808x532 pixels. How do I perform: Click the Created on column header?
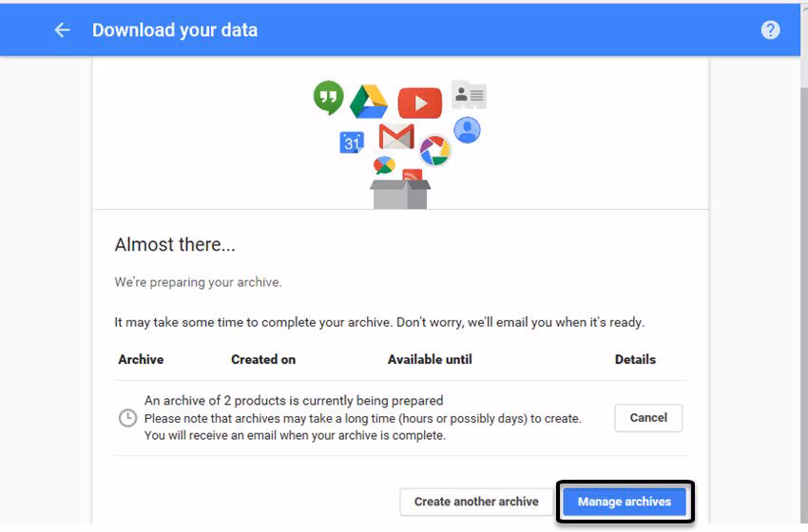pyautogui.click(x=263, y=359)
